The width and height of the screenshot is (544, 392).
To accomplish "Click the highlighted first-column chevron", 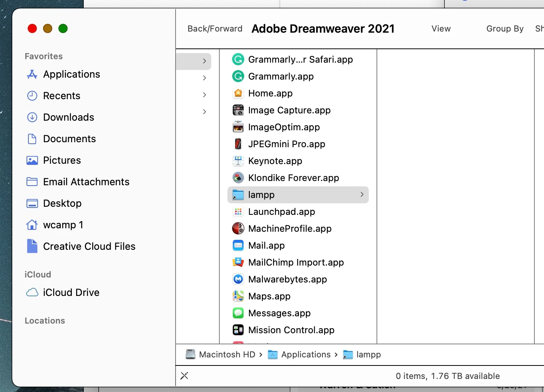I will tap(204, 61).
